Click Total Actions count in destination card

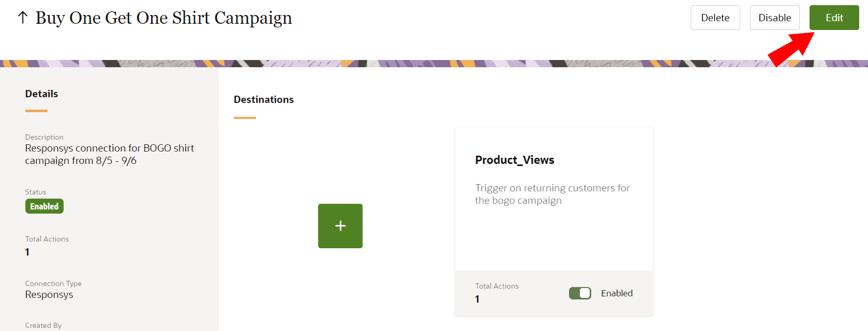[x=477, y=299]
